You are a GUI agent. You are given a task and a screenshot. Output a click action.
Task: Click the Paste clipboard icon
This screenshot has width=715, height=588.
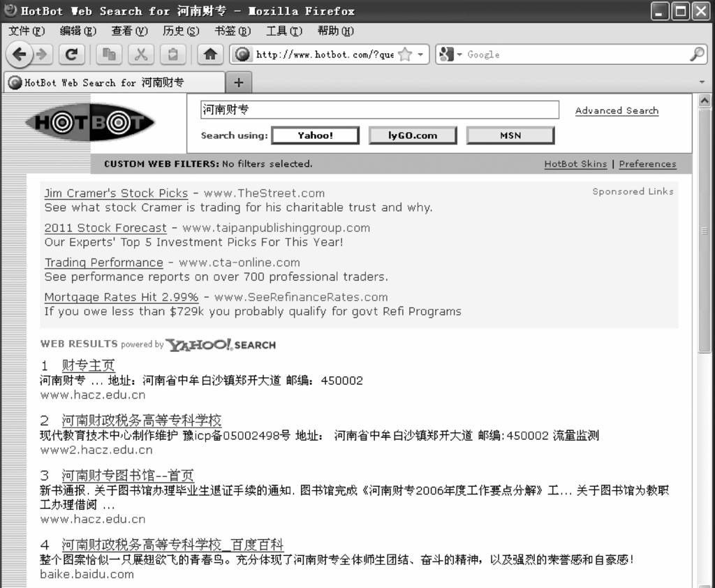pos(173,54)
